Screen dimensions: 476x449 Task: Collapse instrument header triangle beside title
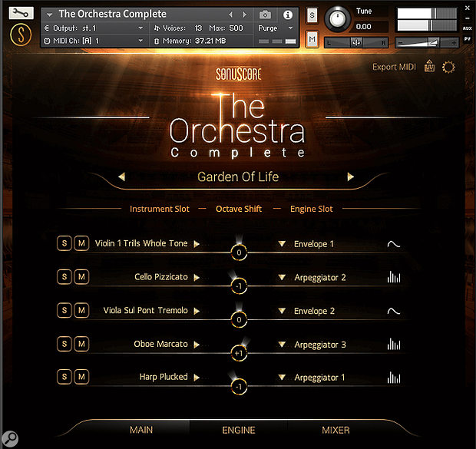click(x=49, y=15)
